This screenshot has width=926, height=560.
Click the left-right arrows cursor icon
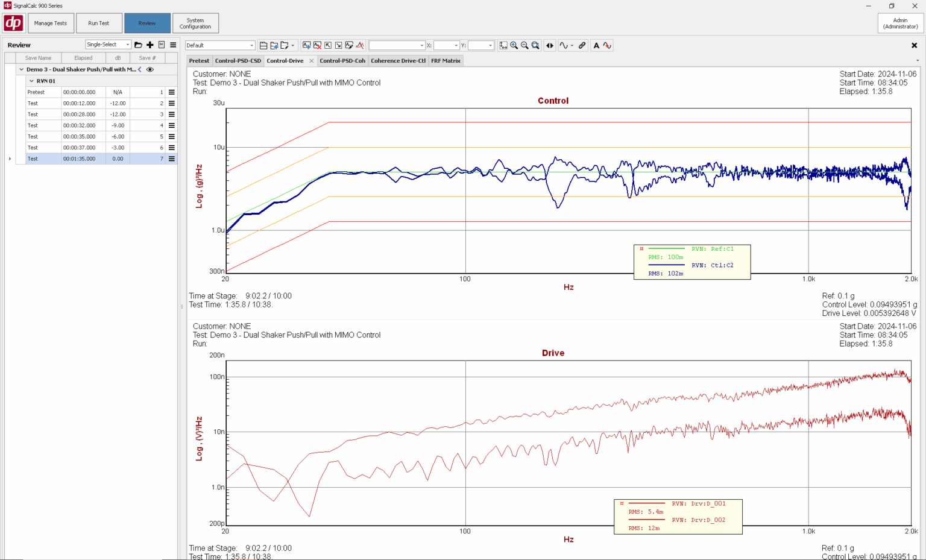pos(550,45)
